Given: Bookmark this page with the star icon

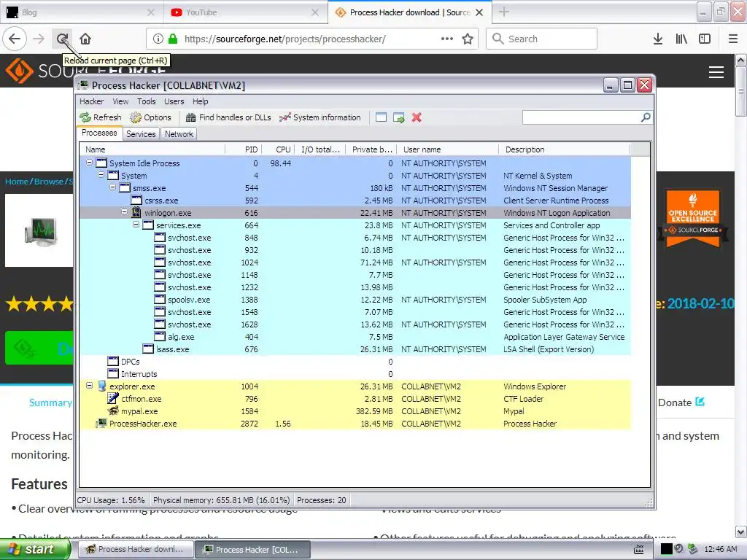Looking at the screenshot, I should [x=468, y=39].
